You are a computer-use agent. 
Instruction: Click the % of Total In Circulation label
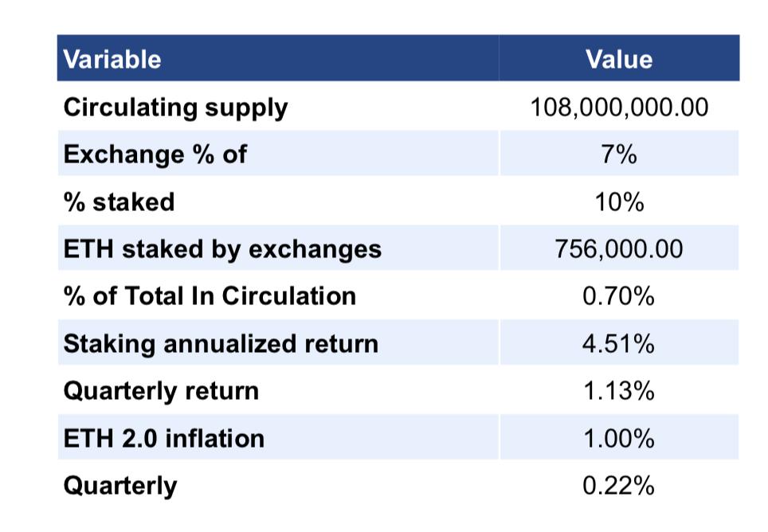[x=210, y=296]
